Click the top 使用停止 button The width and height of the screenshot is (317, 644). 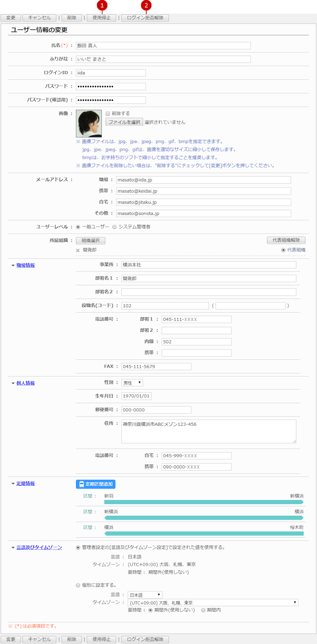pos(101,18)
